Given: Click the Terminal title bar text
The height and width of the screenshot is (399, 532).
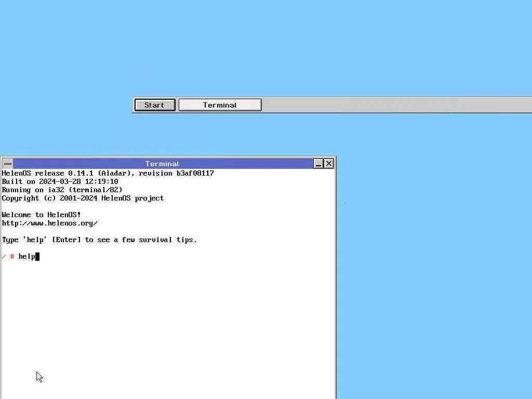Looking at the screenshot, I should click(162, 164).
